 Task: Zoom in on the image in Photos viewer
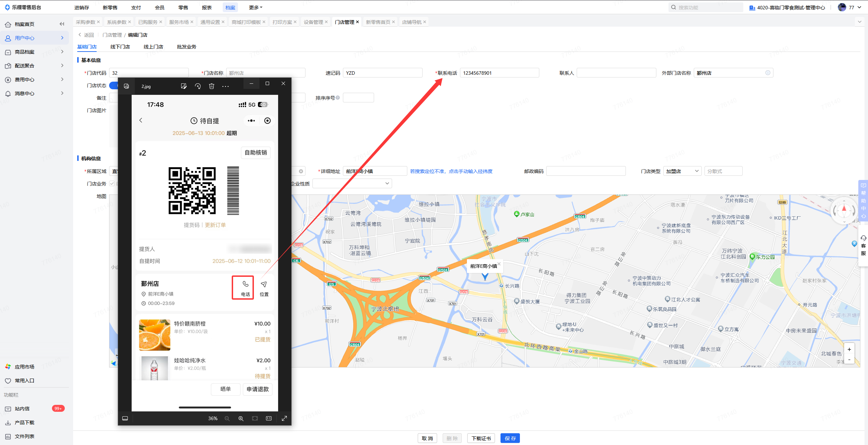click(241, 418)
